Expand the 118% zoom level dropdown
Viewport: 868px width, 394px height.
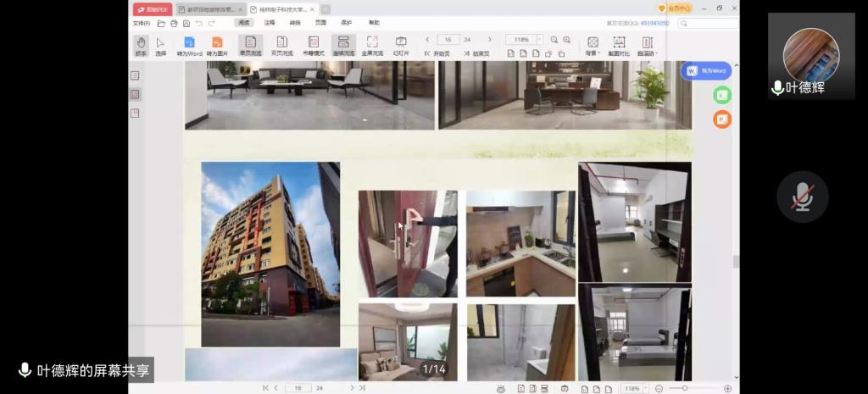click(x=539, y=40)
